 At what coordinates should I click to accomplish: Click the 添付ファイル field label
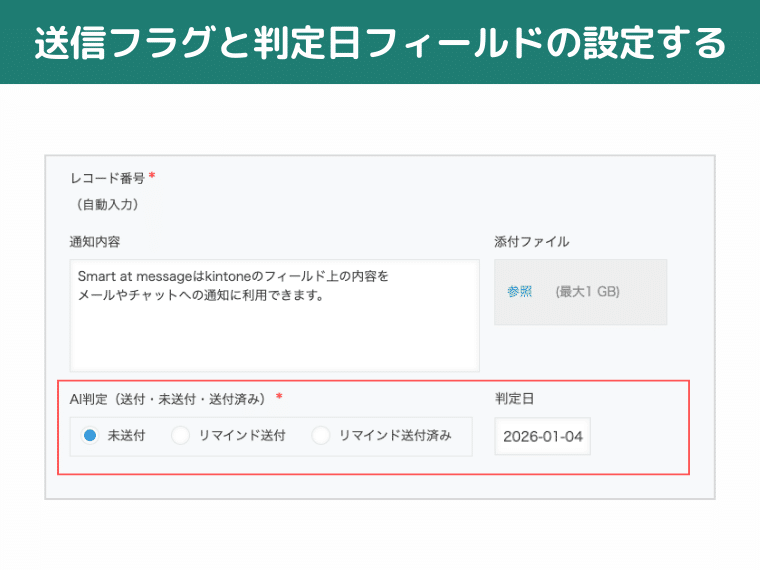[531, 242]
